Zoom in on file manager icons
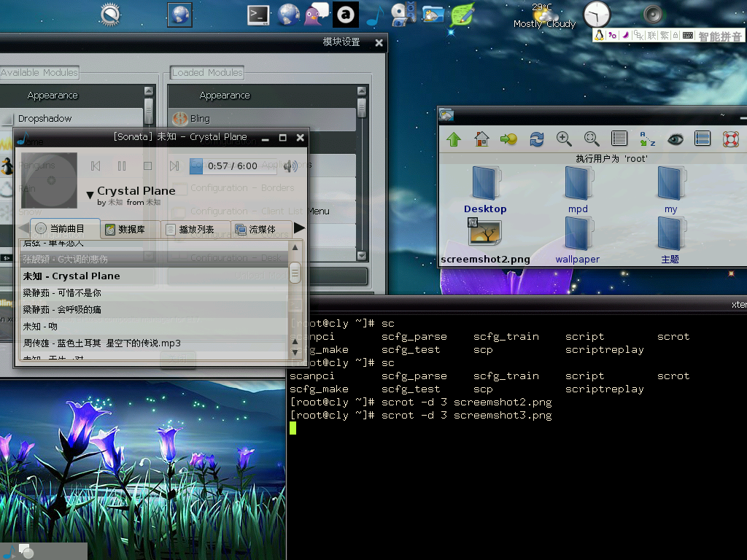 tap(564, 139)
